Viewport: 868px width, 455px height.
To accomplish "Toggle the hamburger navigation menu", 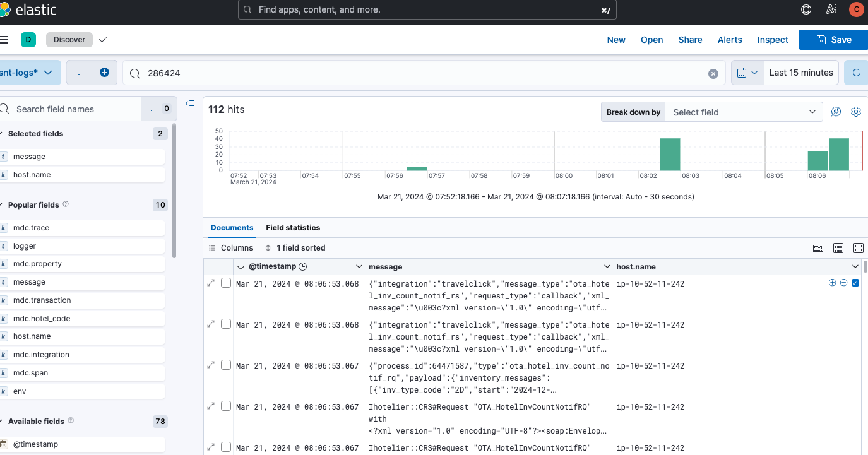I will click(4, 40).
